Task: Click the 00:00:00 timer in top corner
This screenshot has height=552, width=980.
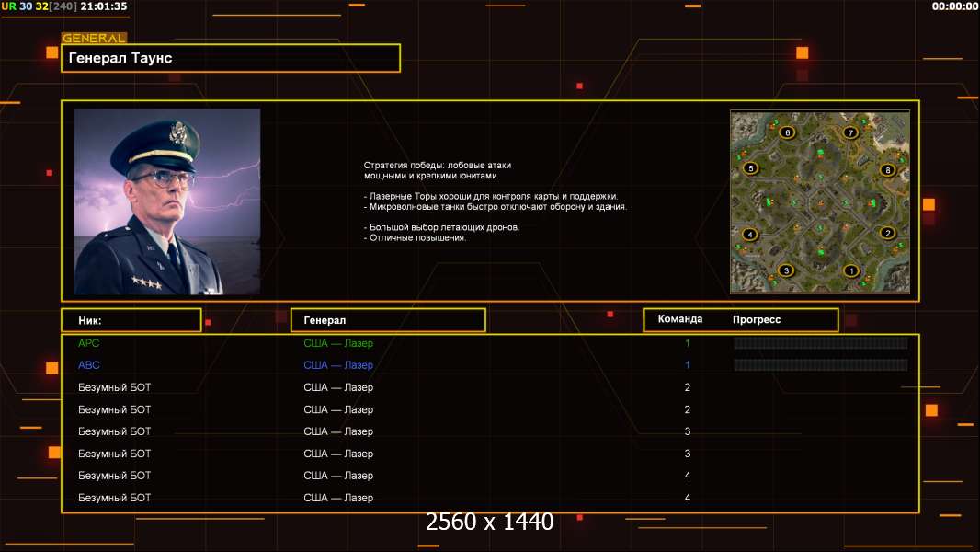Action: pyautogui.click(x=954, y=6)
